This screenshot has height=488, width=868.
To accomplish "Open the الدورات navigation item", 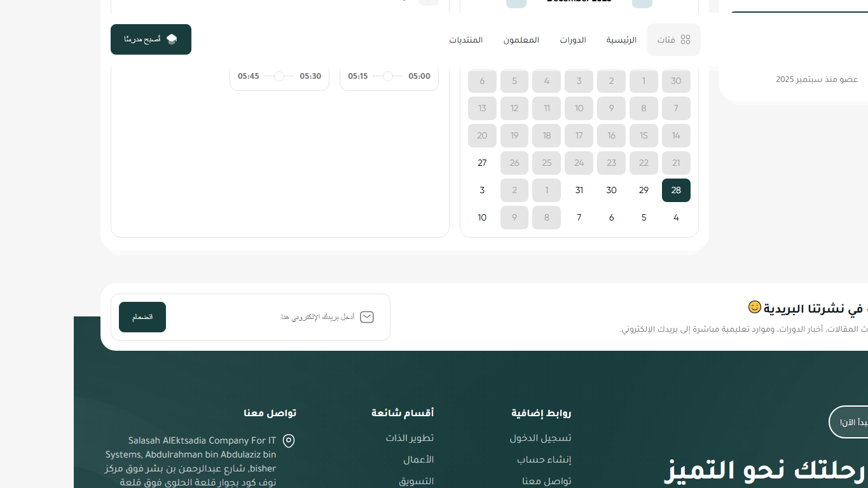I will click(573, 40).
